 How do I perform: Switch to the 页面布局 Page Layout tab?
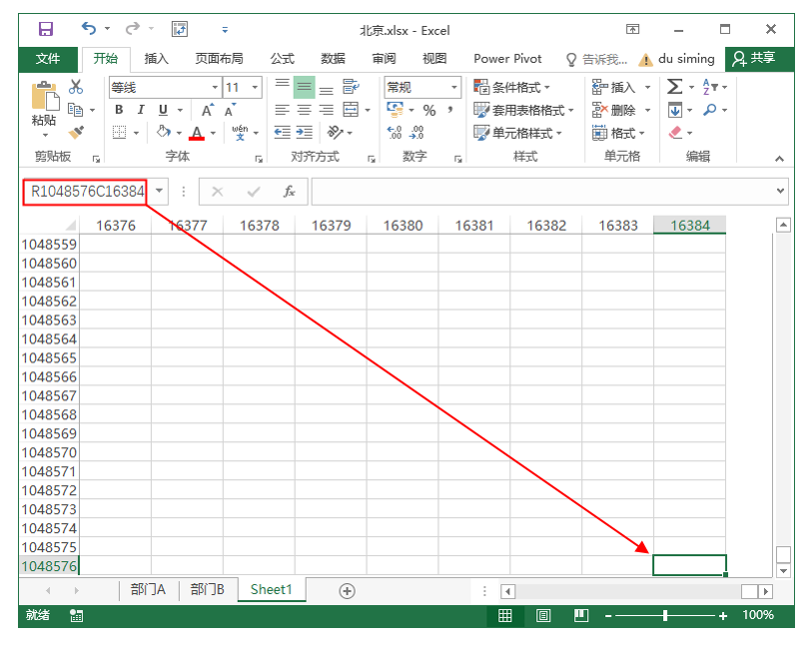[x=219, y=59]
